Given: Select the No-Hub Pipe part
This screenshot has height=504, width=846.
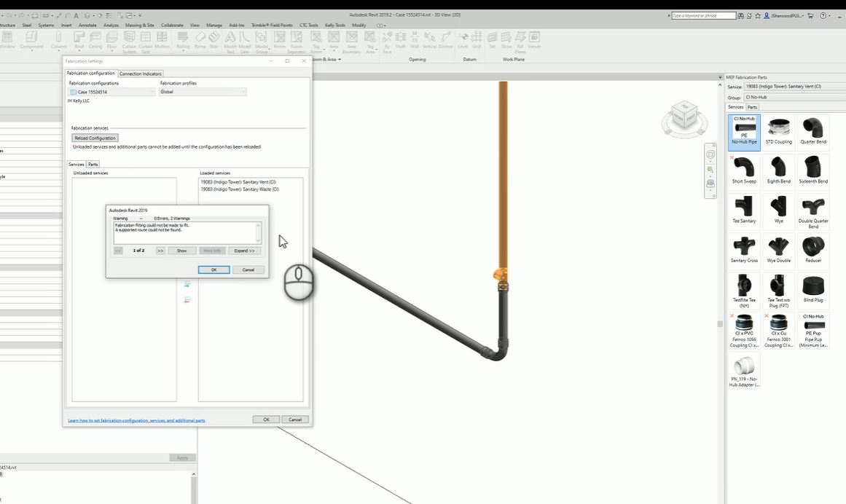Looking at the screenshot, I should coord(743,130).
